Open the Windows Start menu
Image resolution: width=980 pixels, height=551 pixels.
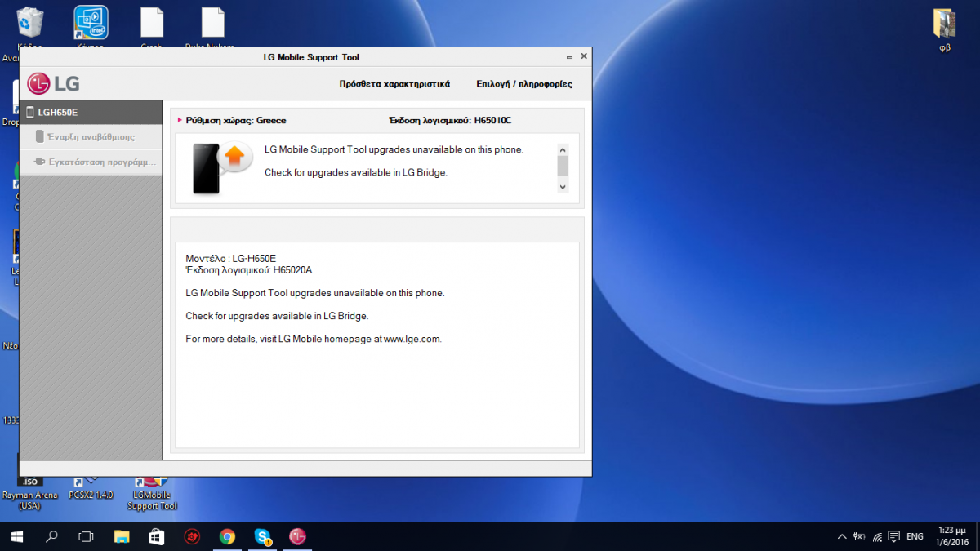click(17, 536)
